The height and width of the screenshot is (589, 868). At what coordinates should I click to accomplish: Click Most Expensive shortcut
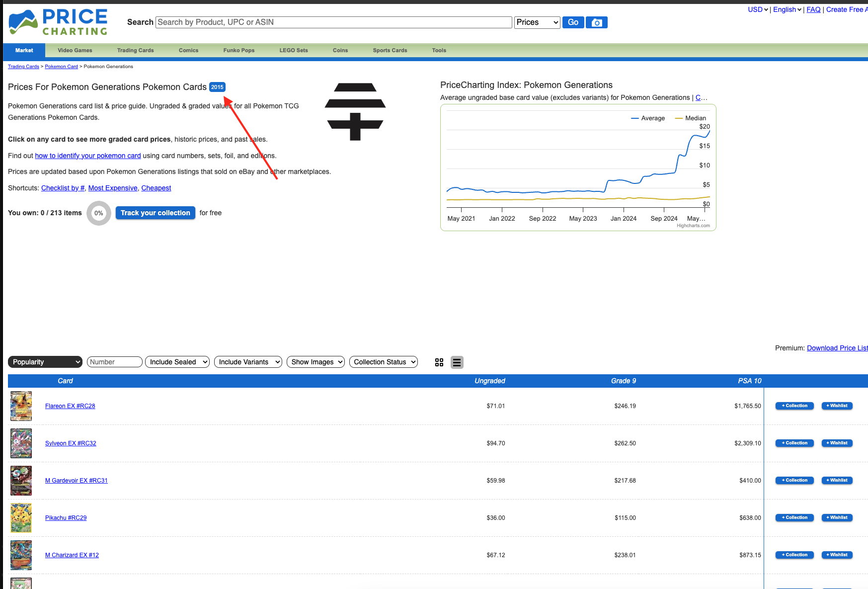click(113, 188)
